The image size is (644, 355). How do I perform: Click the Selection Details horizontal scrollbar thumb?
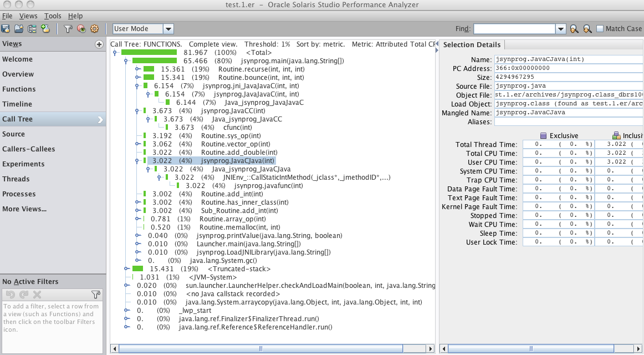click(x=531, y=348)
